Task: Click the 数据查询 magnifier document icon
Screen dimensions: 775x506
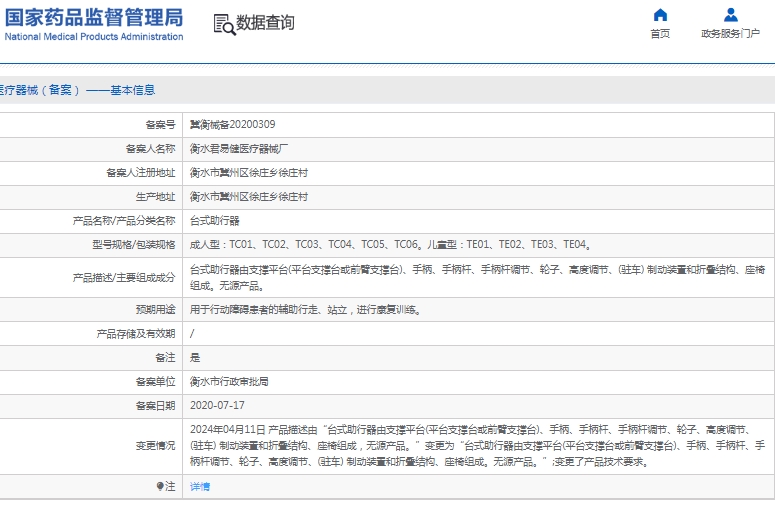Action: [224, 24]
